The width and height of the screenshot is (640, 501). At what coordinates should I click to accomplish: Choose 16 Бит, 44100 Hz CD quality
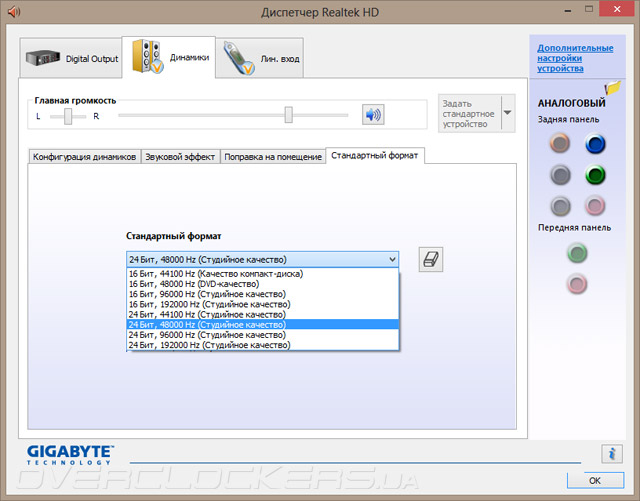click(262, 274)
